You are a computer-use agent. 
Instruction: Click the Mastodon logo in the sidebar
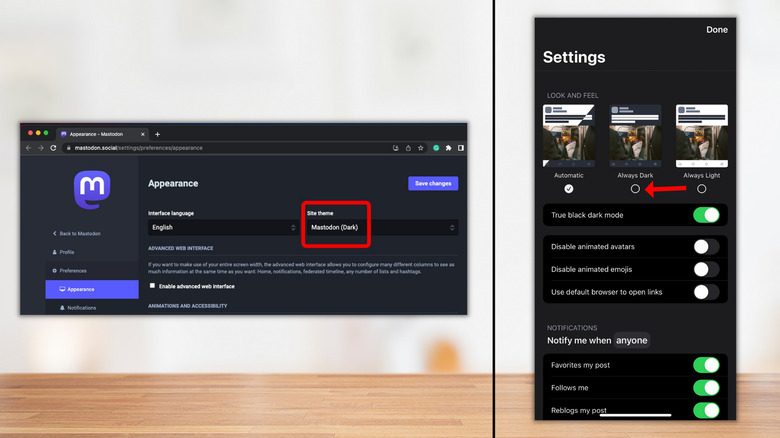pos(92,190)
